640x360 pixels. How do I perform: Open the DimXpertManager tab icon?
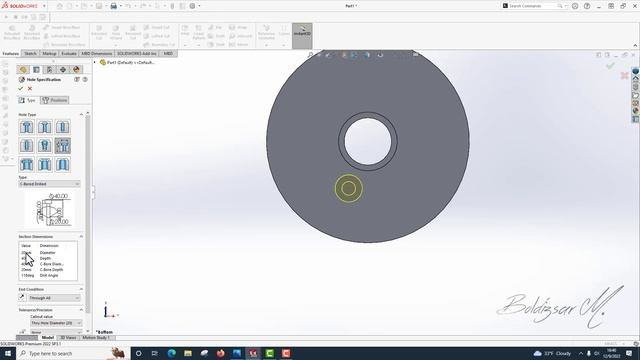(62, 69)
